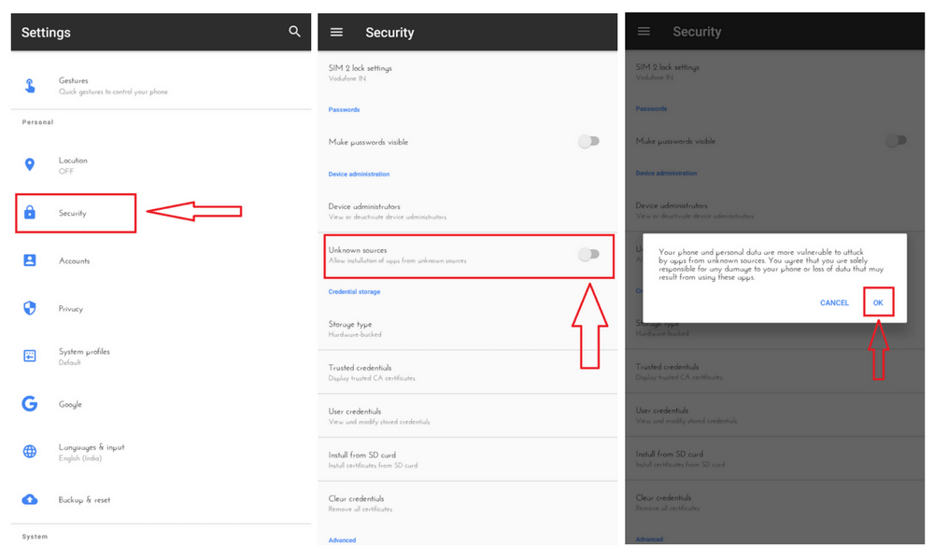Tap the Accounts person icon
Image resolution: width=934 pixels, height=560 pixels.
point(30,260)
